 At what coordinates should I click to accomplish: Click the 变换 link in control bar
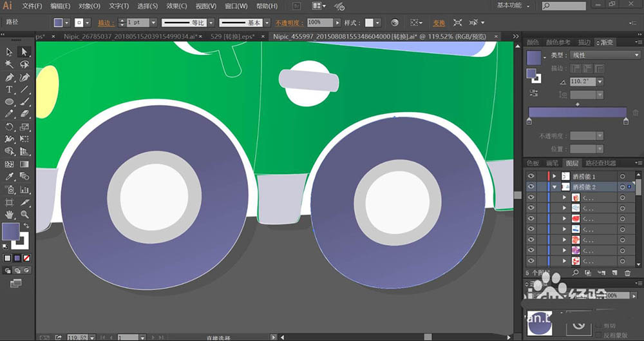point(439,23)
